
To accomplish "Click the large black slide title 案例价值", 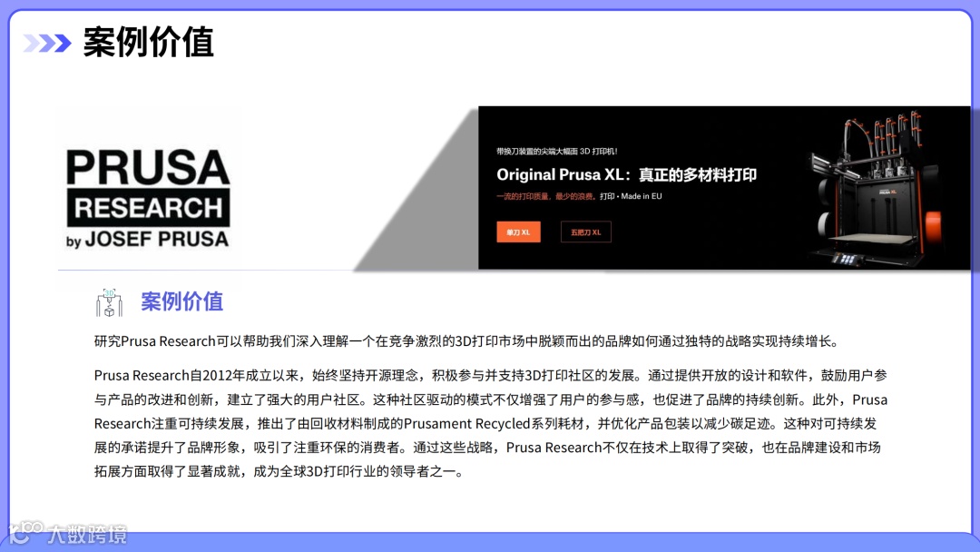I will point(149,43).
